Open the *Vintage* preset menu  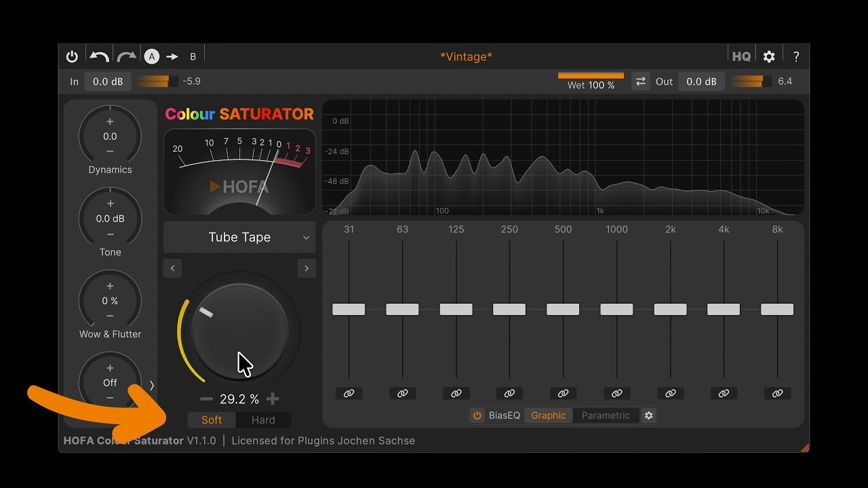click(466, 57)
